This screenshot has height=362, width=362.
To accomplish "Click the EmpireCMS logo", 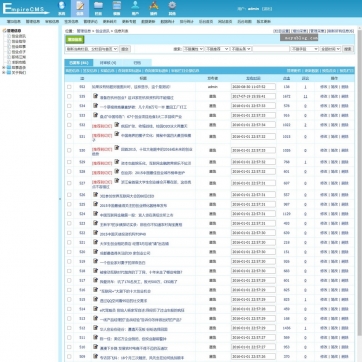I will pos(25,9).
